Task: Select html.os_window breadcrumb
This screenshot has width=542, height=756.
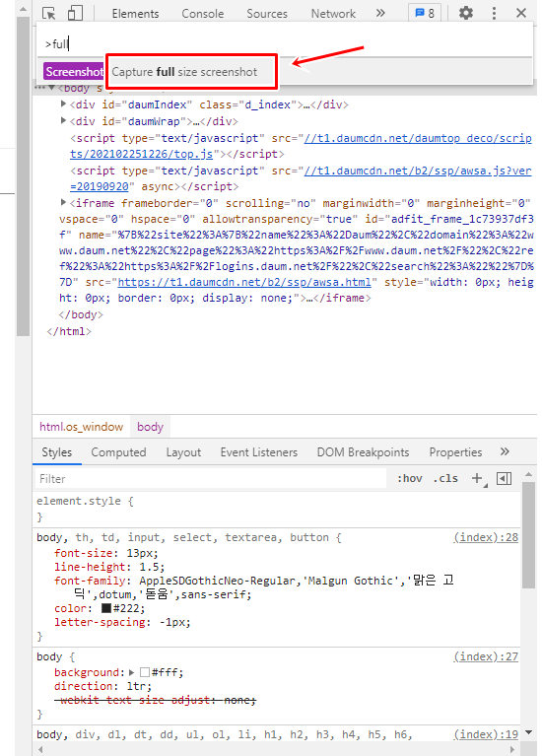Action: tap(81, 427)
